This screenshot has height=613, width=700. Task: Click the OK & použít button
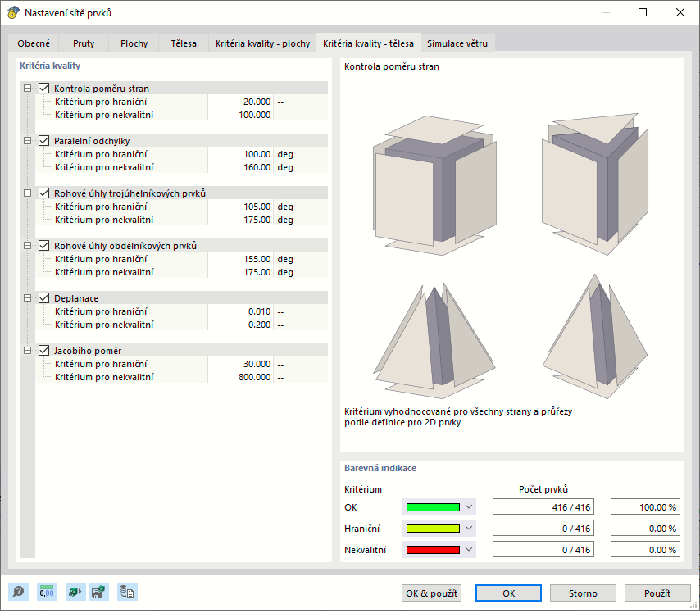pos(431,593)
